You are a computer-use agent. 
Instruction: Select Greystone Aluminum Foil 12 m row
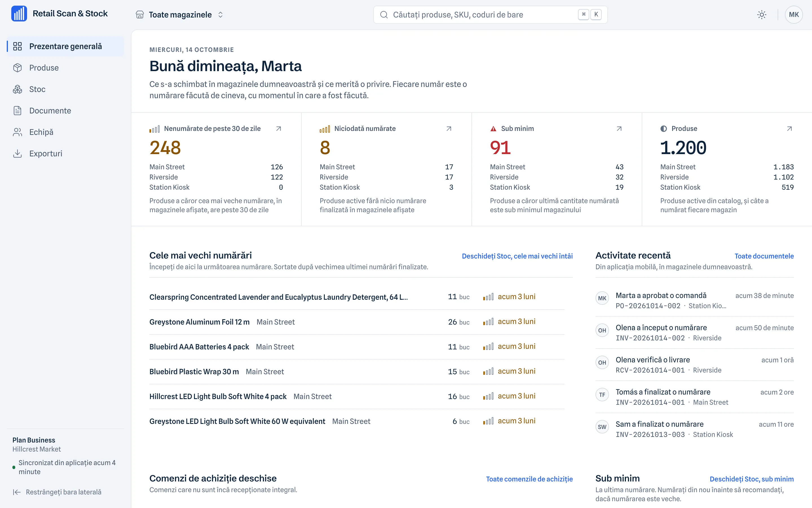[357, 322]
